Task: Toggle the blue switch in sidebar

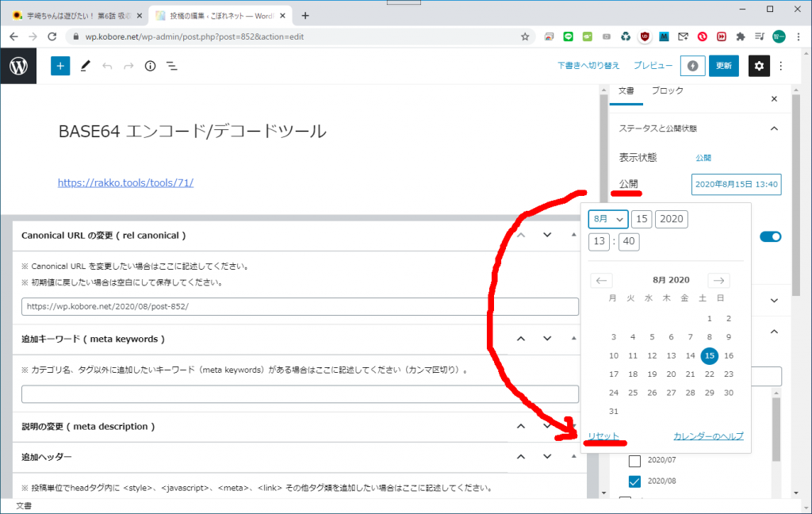Action: click(x=770, y=236)
